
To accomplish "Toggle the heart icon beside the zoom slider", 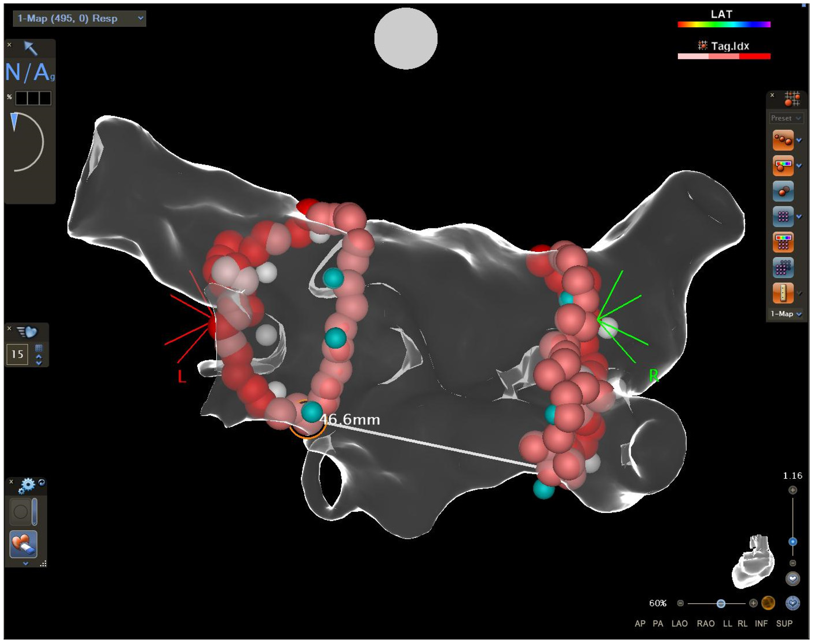I will click(793, 578).
